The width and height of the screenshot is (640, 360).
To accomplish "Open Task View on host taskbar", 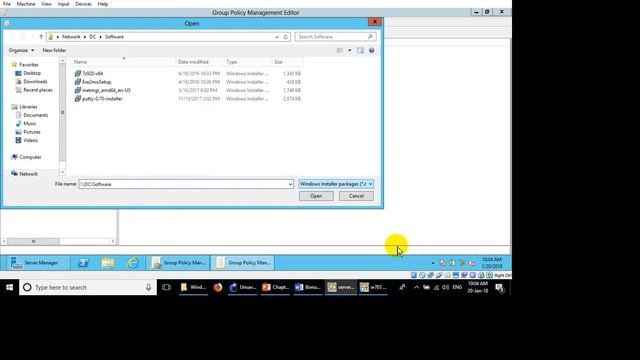I will coord(166,287).
